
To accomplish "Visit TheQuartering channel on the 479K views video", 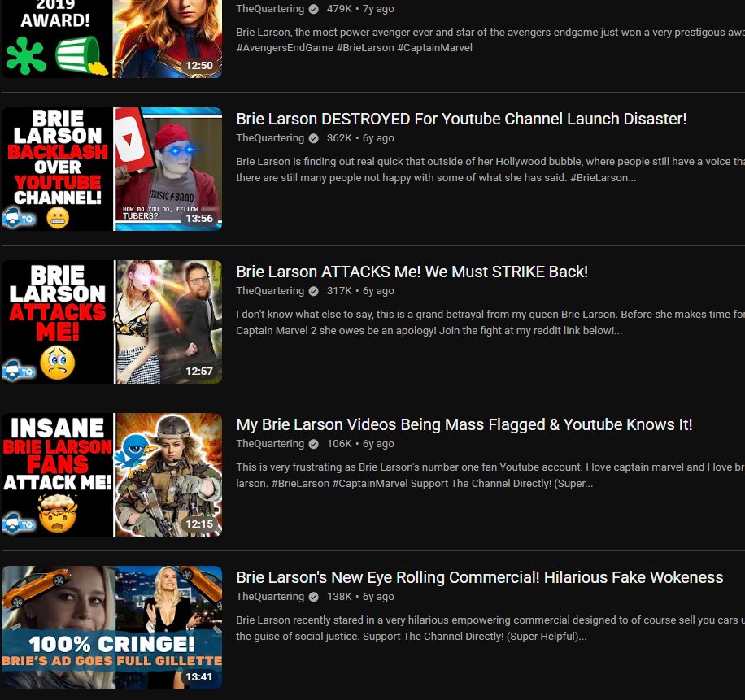I will point(270,9).
